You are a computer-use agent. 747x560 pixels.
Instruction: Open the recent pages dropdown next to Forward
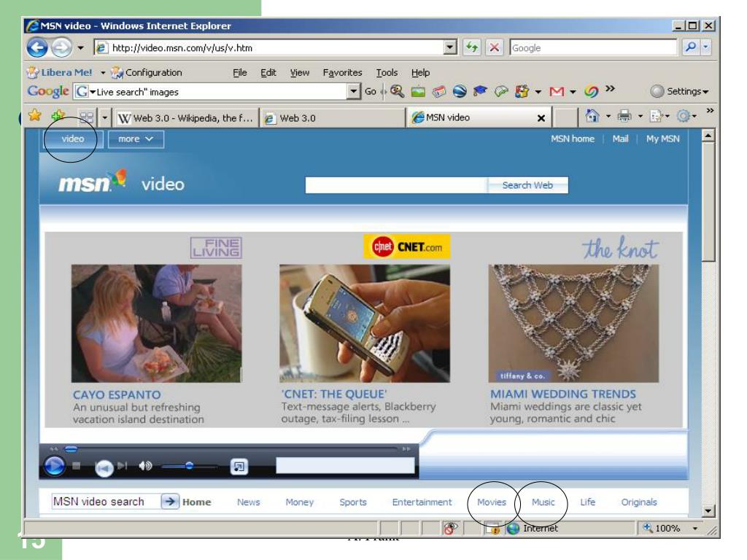80,47
